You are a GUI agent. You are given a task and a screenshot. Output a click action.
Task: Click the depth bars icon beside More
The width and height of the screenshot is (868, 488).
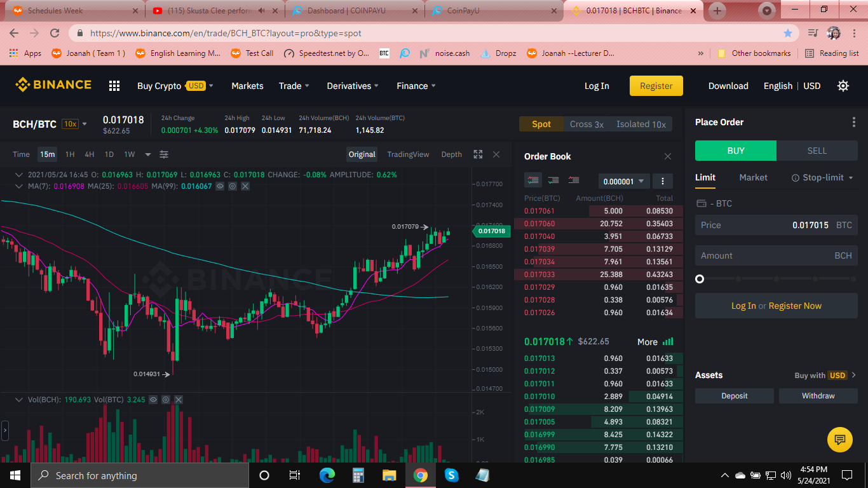(x=668, y=342)
